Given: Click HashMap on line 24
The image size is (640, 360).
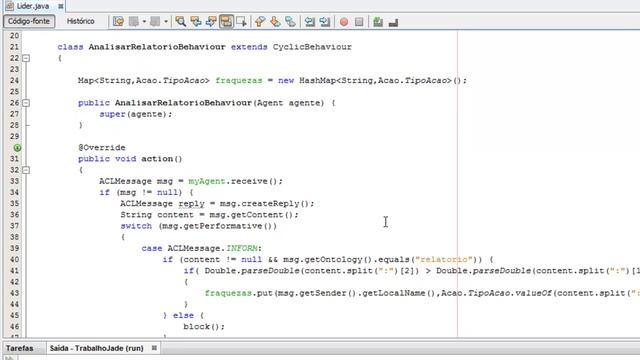Looking at the screenshot, I should click(318, 80).
